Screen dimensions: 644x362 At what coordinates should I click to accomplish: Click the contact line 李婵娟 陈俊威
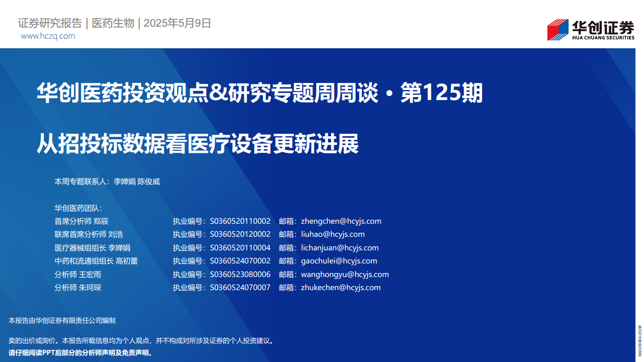click(137, 182)
